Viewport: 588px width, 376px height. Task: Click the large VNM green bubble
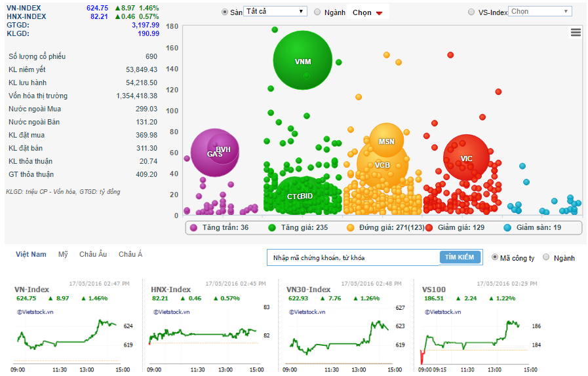tap(303, 60)
